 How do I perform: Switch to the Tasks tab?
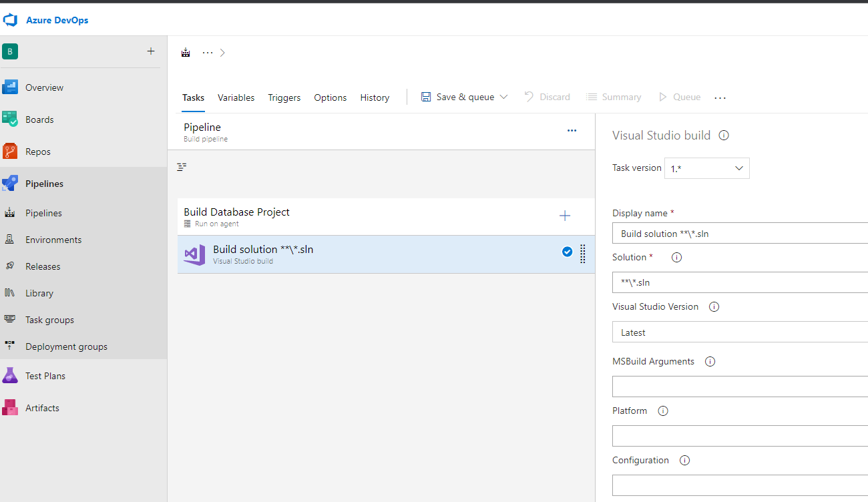click(193, 97)
